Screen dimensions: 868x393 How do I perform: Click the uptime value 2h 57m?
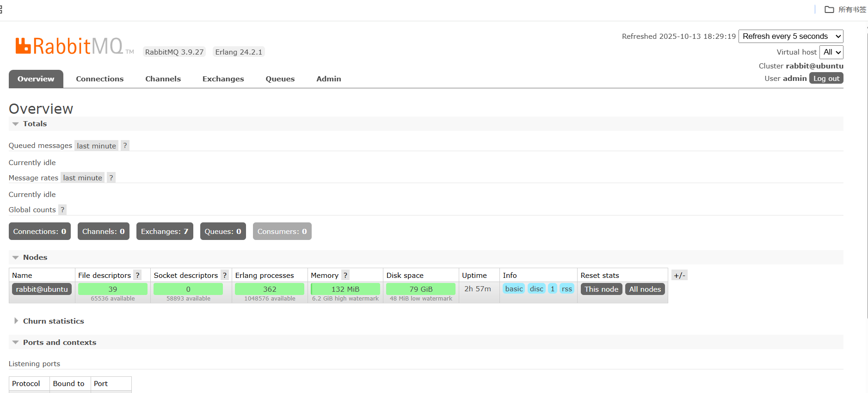coord(478,289)
